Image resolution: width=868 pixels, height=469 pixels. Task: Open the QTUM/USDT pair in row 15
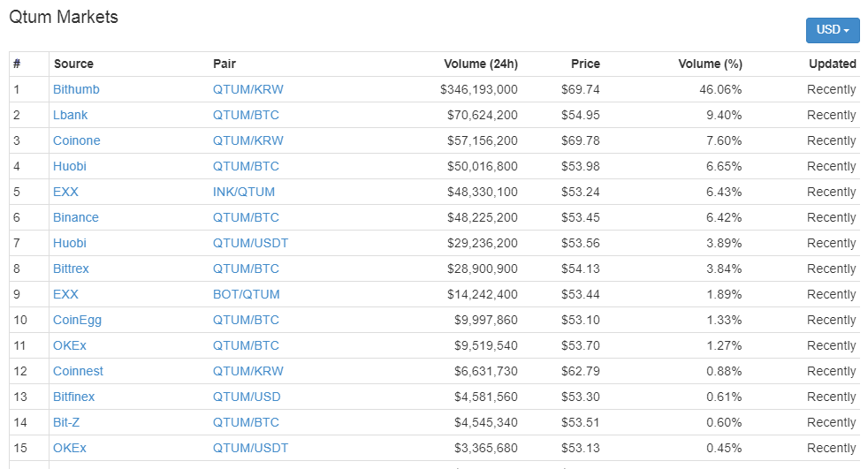point(251,448)
